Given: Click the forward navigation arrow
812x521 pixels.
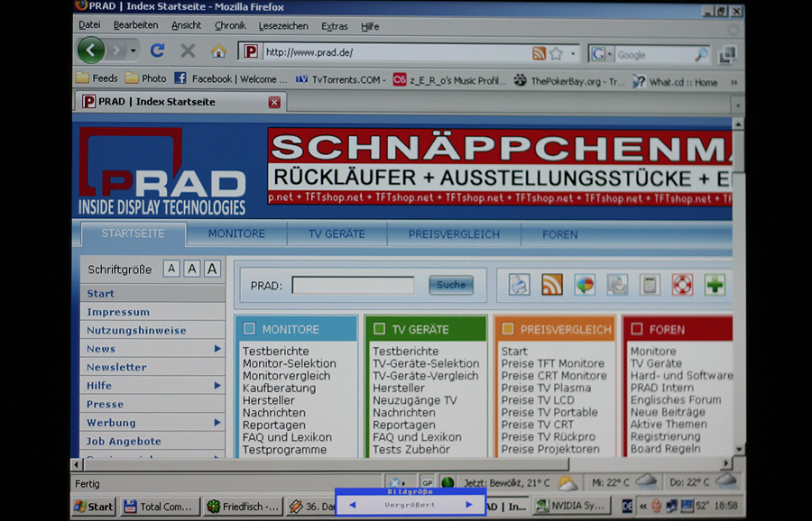Looking at the screenshot, I should tap(117, 50).
